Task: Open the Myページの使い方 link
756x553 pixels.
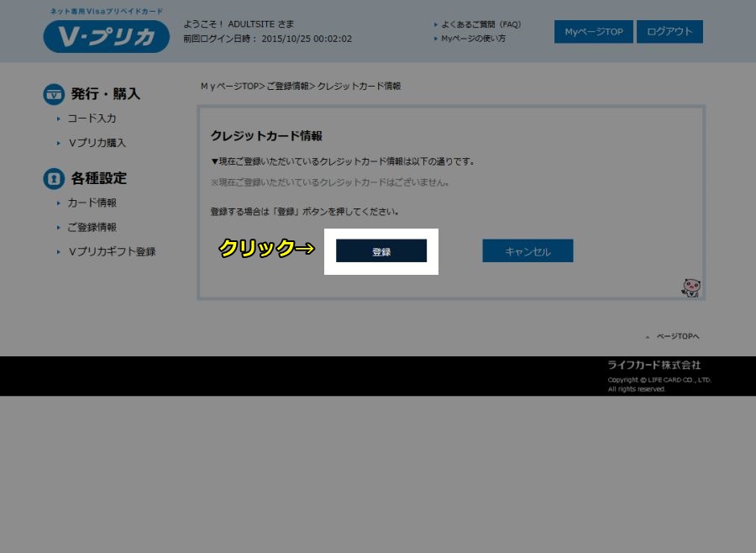Action: (x=473, y=39)
